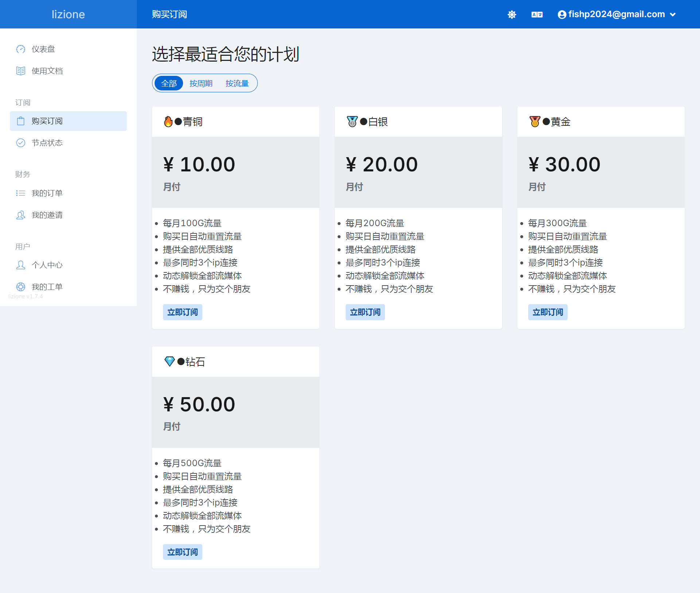
Task: Subscribe to the 钻石 50.00 plan
Action: [x=182, y=552]
